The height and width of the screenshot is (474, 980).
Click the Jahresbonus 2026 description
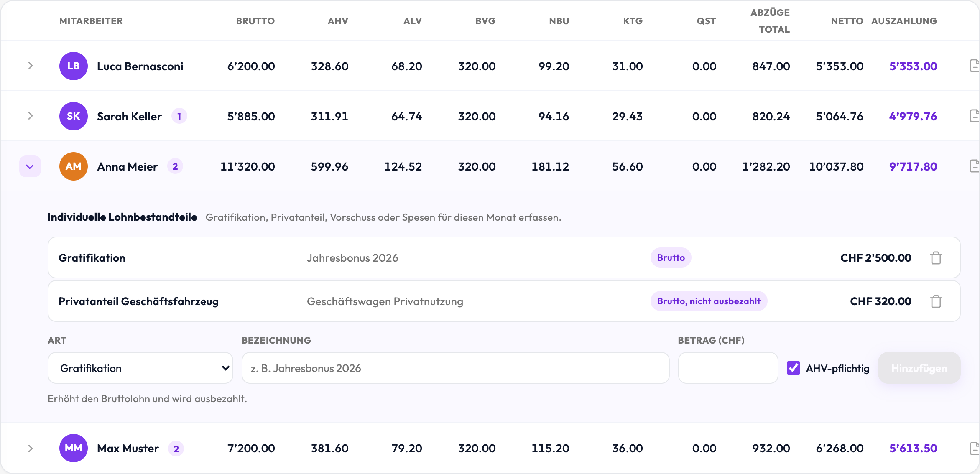[352, 258]
